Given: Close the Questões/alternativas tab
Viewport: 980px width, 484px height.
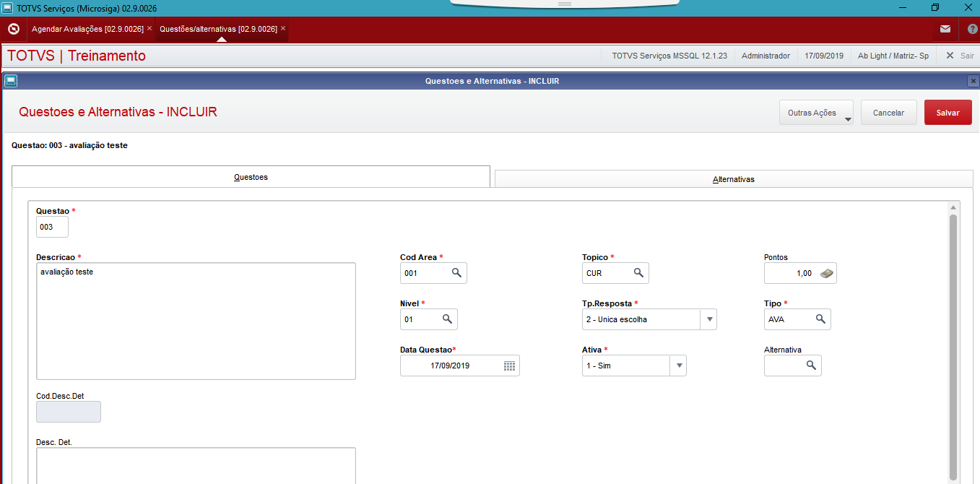Looking at the screenshot, I should coord(283,29).
